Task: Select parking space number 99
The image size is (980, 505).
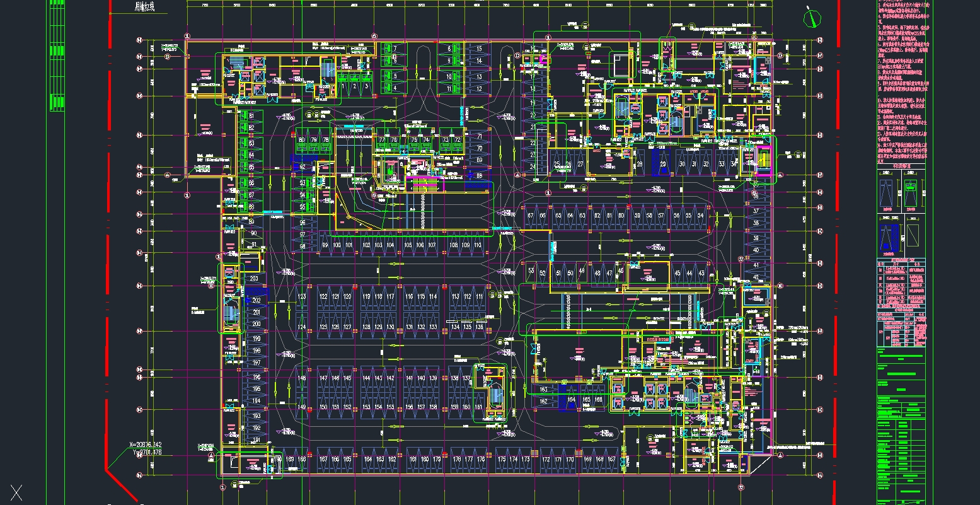Action: point(325,245)
